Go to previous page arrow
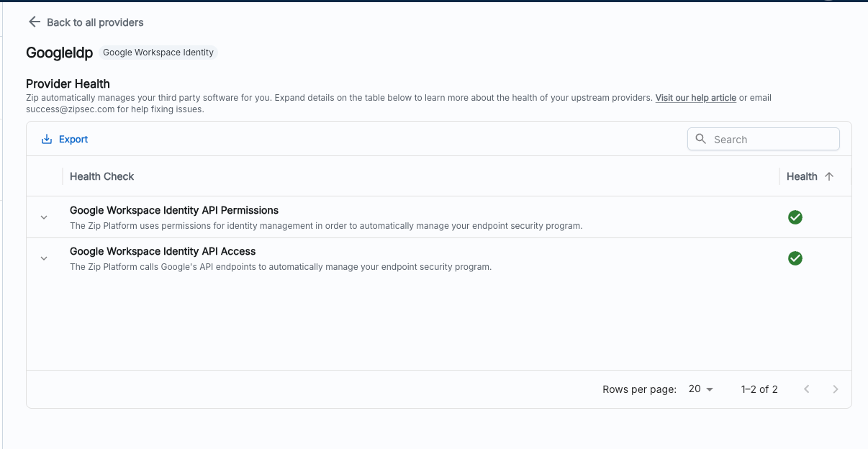Viewport: 868px width, 449px height. [807, 389]
